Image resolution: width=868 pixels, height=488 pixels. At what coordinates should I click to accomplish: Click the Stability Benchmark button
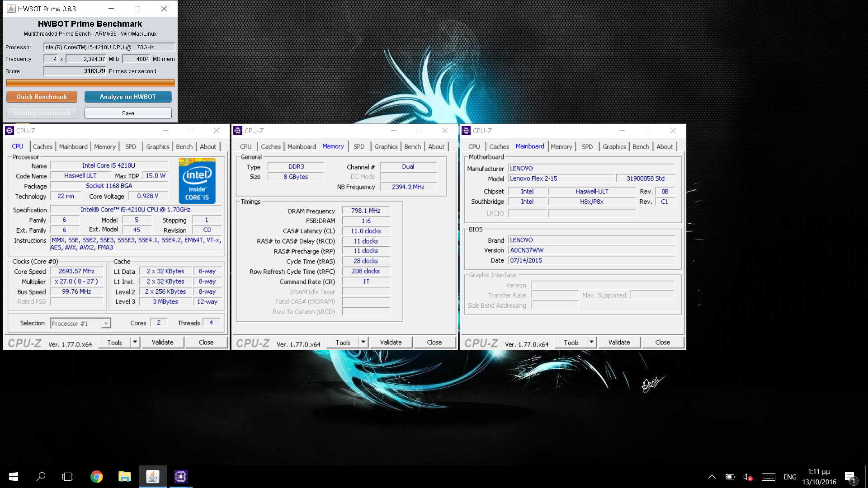pyautogui.click(x=42, y=113)
